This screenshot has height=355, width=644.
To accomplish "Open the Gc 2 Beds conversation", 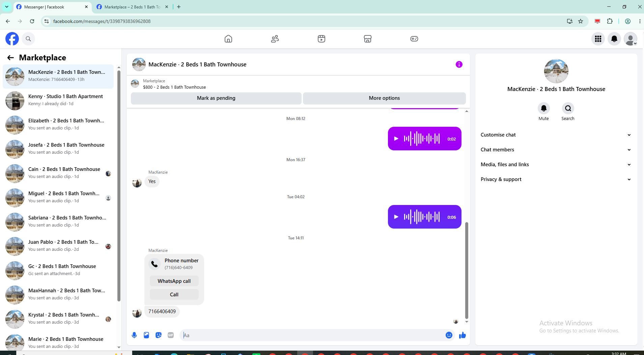I will [58, 271].
